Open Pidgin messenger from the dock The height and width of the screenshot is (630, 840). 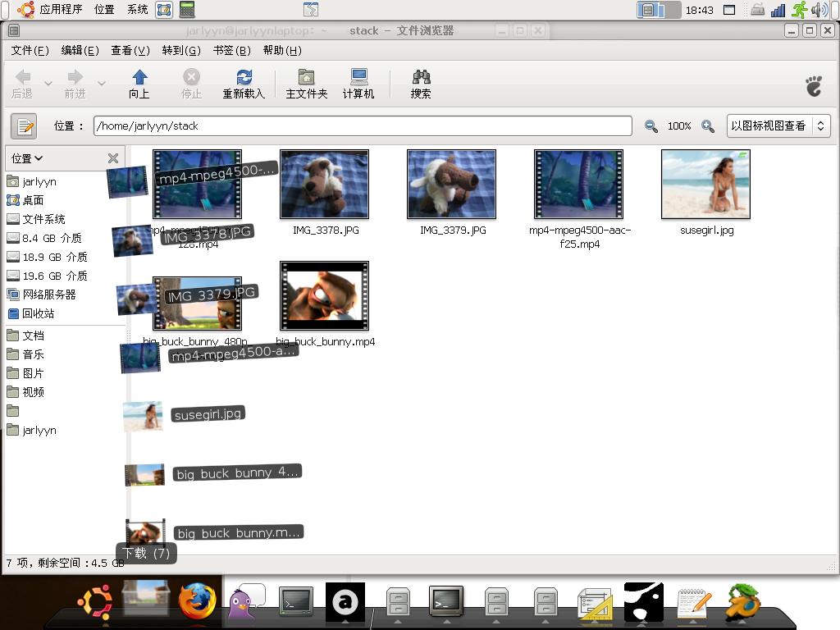coord(245,602)
